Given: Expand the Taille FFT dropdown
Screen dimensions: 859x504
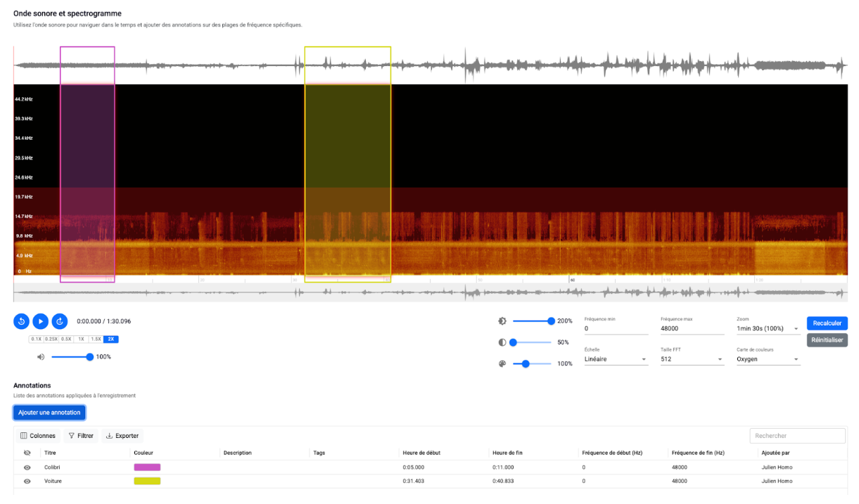Looking at the screenshot, I should (692, 359).
